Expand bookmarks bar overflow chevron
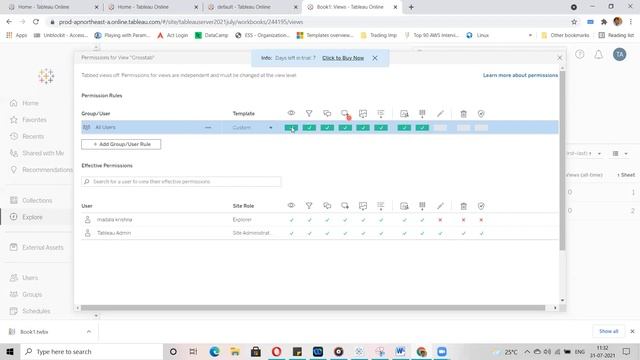Screen dimensions: 640x360 [x=530, y=36]
